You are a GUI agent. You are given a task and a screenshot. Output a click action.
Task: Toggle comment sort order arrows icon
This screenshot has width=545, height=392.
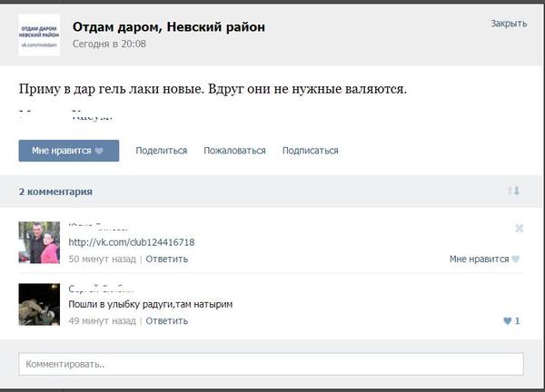click(513, 191)
